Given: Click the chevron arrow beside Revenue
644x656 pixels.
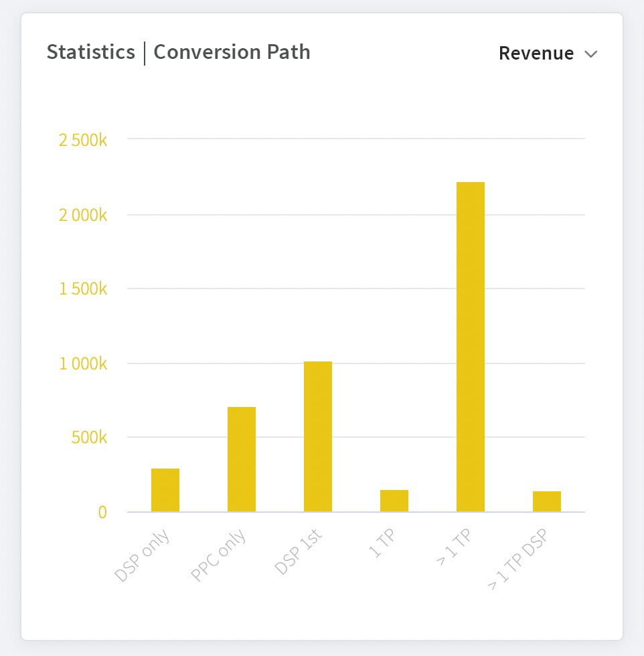Looking at the screenshot, I should [x=590, y=54].
